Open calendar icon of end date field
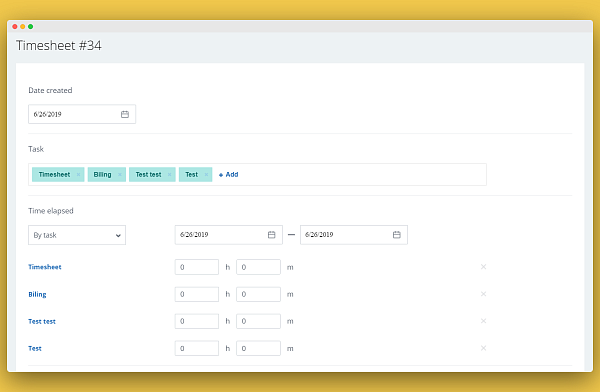This screenshot has height=392, width=600. [396, 235]
